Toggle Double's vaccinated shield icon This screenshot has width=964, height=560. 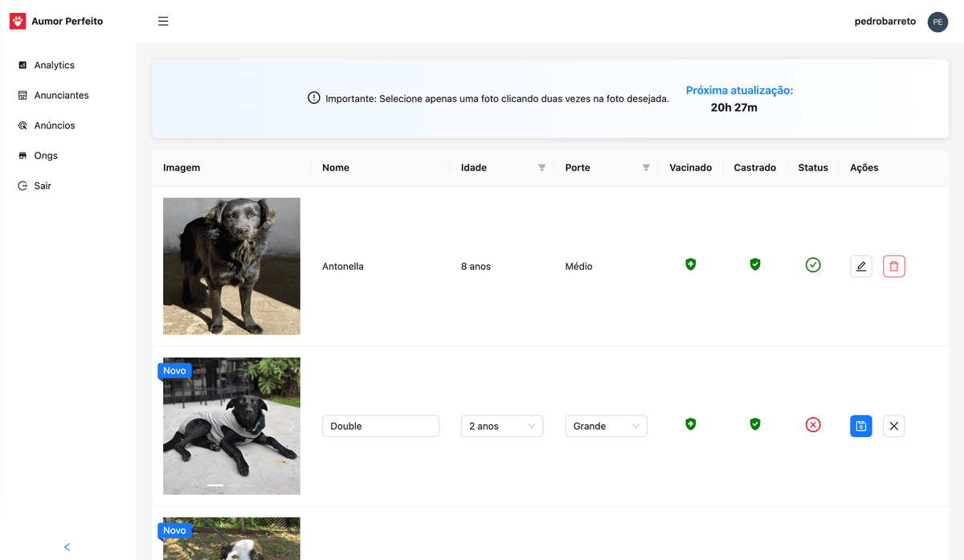point(690,424)
